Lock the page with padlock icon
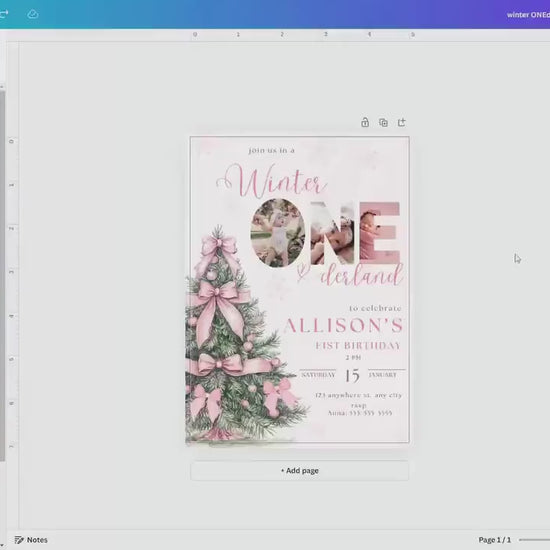550x550 pixels. 365,122
